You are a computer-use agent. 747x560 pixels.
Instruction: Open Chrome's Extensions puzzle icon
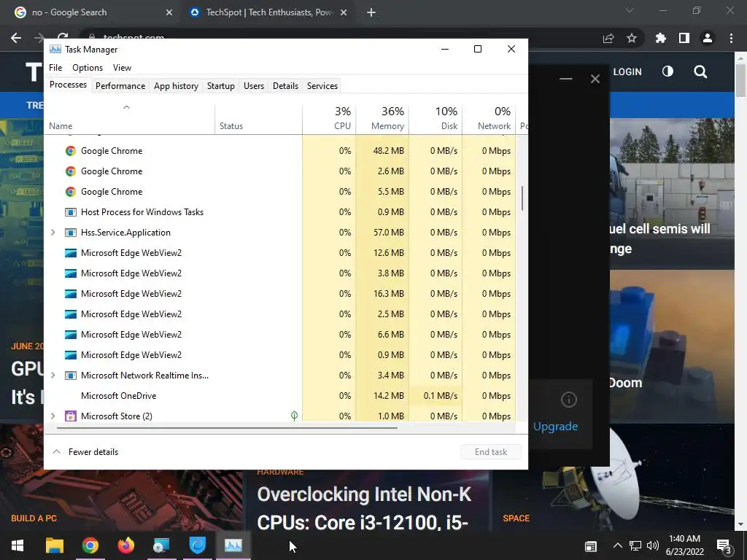[660, 38]
